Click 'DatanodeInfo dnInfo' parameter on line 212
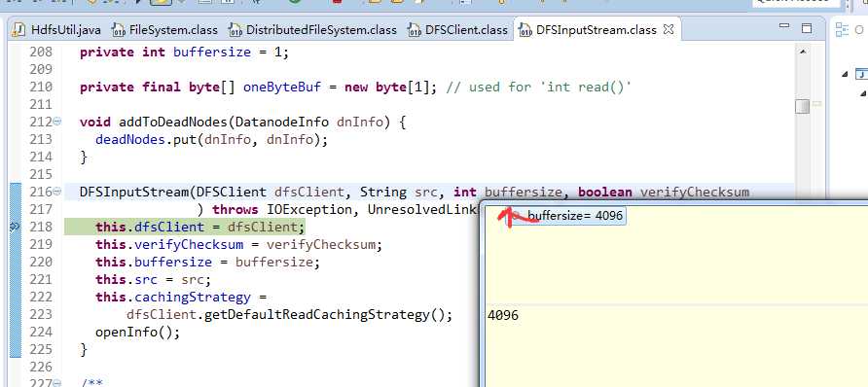The image size is (868, 387). [x=308, y=123]
